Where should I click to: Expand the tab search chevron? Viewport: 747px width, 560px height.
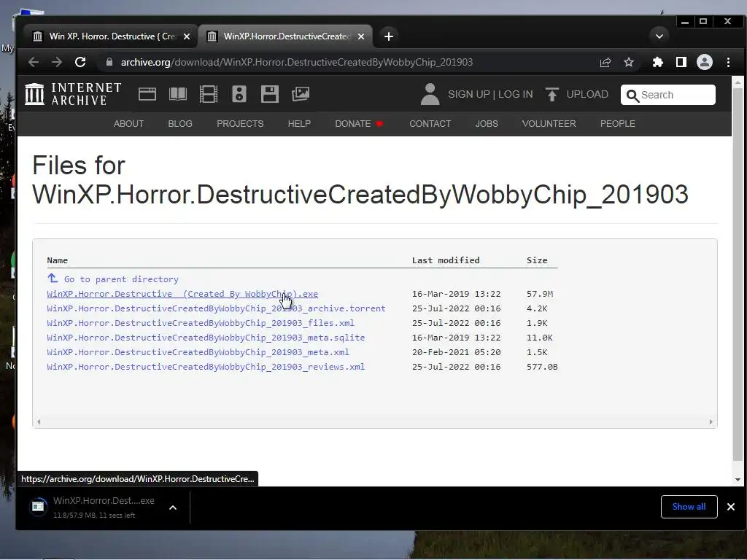pyautogui.click(x=659, y=36)
